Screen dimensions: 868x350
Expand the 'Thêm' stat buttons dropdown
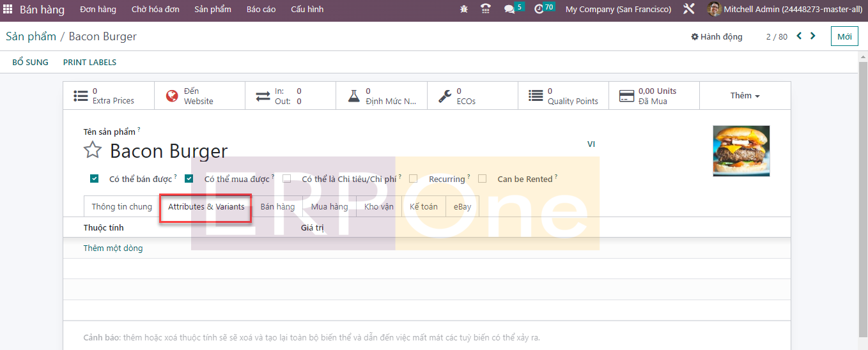[745, 96]
